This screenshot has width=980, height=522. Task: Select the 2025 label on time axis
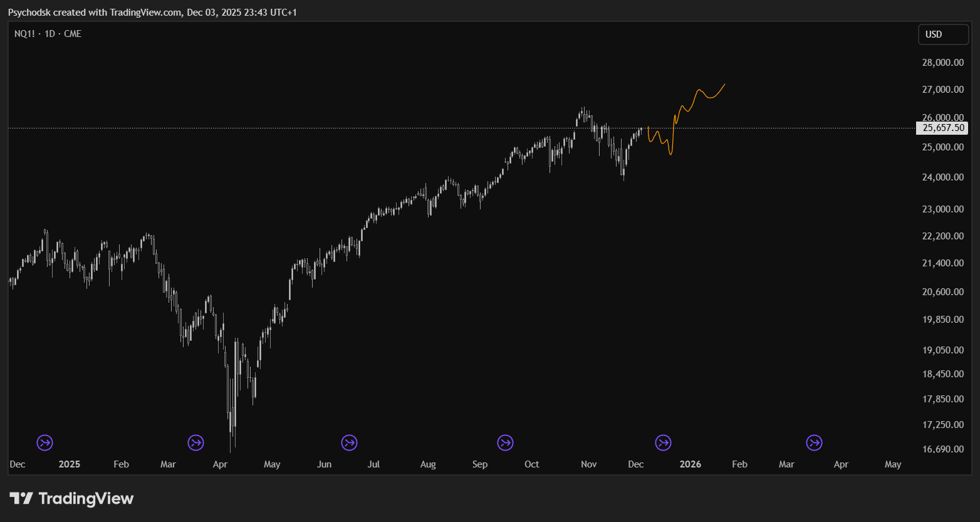coord(69,464)
